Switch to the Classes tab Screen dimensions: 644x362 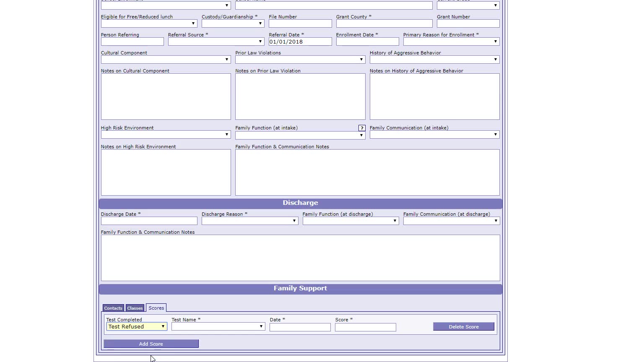[135, 308]
